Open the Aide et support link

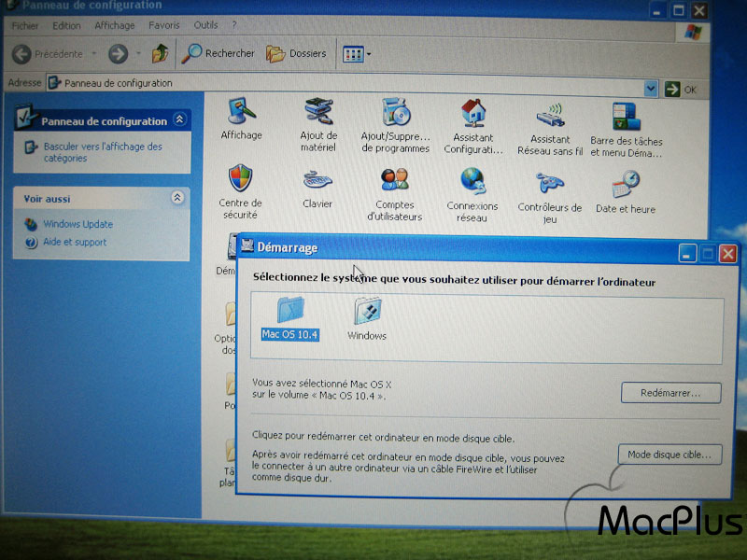[75, 242]
